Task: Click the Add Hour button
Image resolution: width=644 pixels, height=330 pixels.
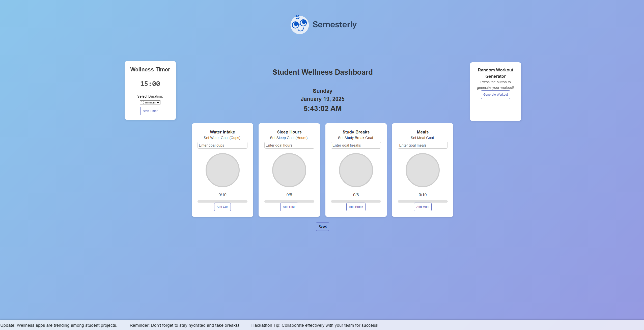Action: pos(289,207)
